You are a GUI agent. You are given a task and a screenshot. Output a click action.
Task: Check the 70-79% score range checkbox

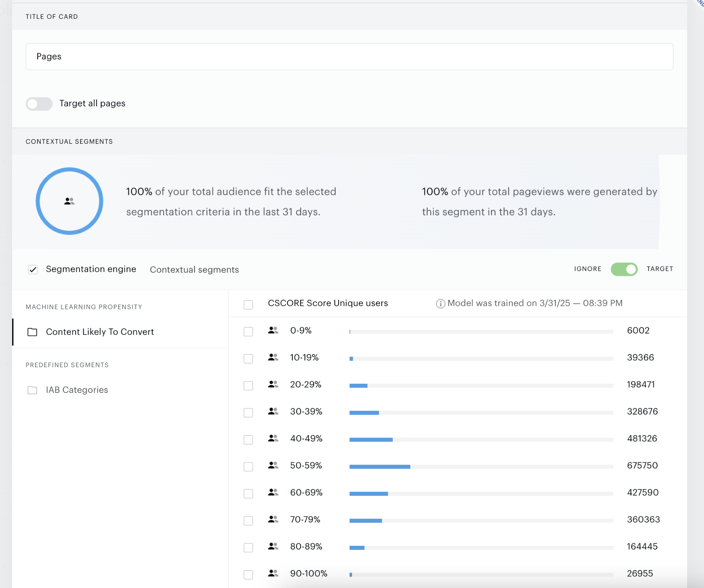(248, 521)
